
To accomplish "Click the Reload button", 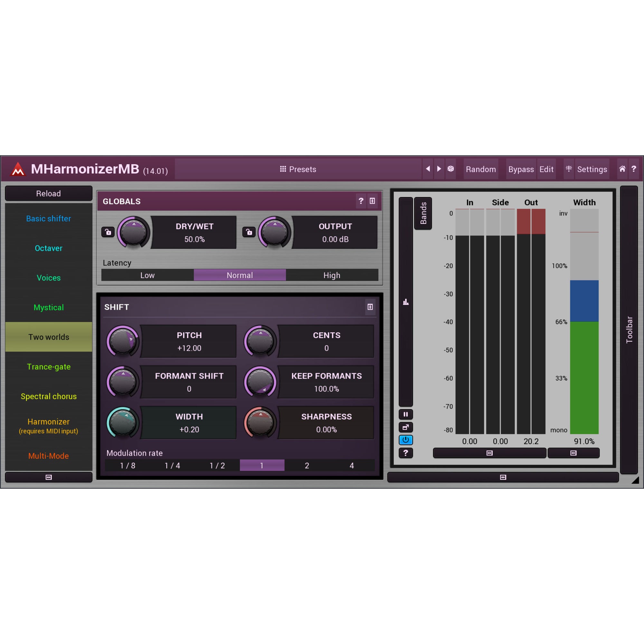I will 49,194.
